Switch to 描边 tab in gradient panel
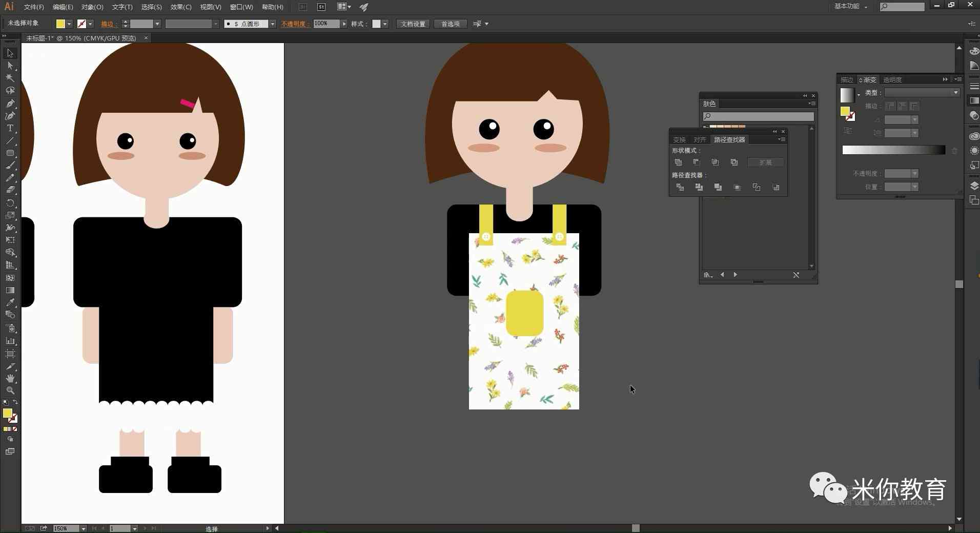The height and width of the screenshot is (533, 980). 847,79
